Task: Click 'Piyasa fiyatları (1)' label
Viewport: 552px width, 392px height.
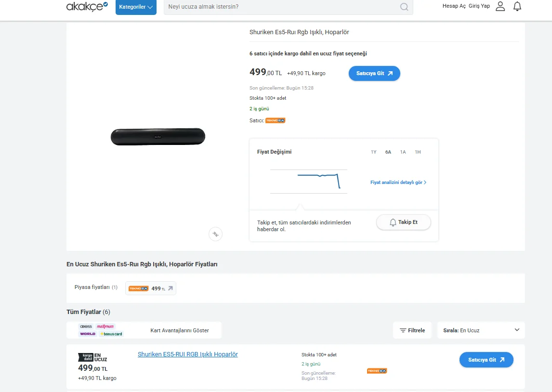Action: [96, 287]
